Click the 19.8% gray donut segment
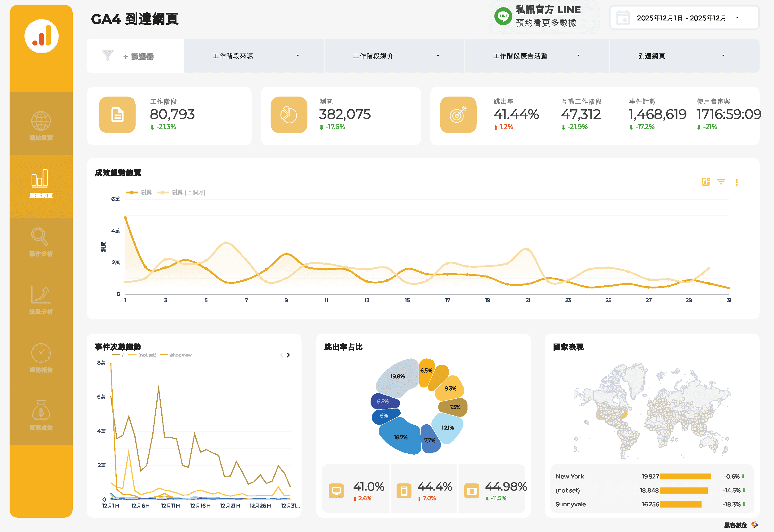Image resolution: width=774 pixels, height=532 pixels. tap(397, 377)
